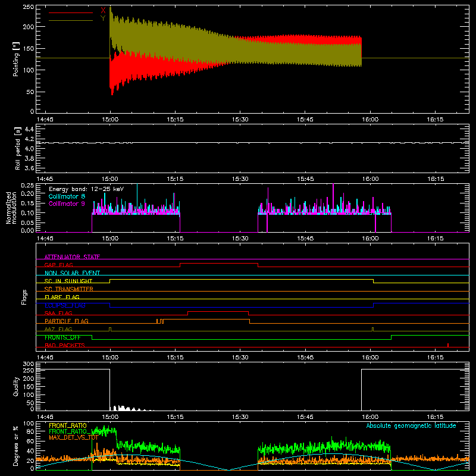Click the SAA_FLAG label
Screen dimensions: 476x476
(58, 313)
